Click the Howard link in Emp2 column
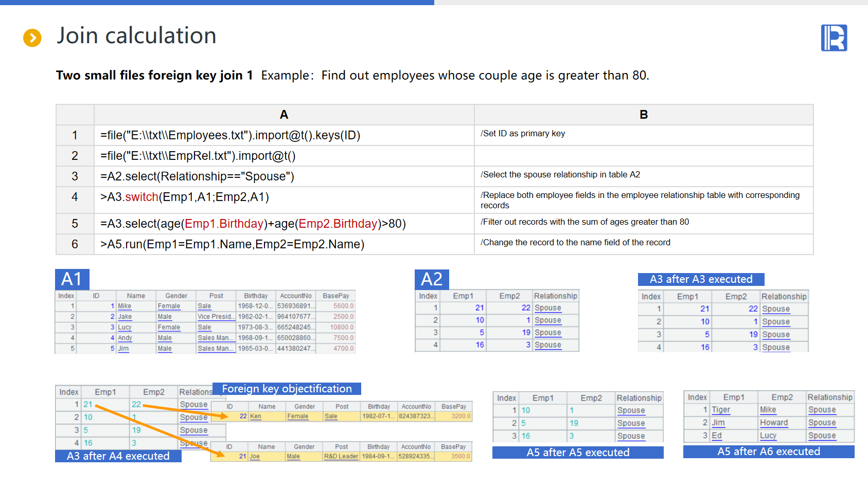The width and height of the screenshot is (868, 488). [774, 423]
